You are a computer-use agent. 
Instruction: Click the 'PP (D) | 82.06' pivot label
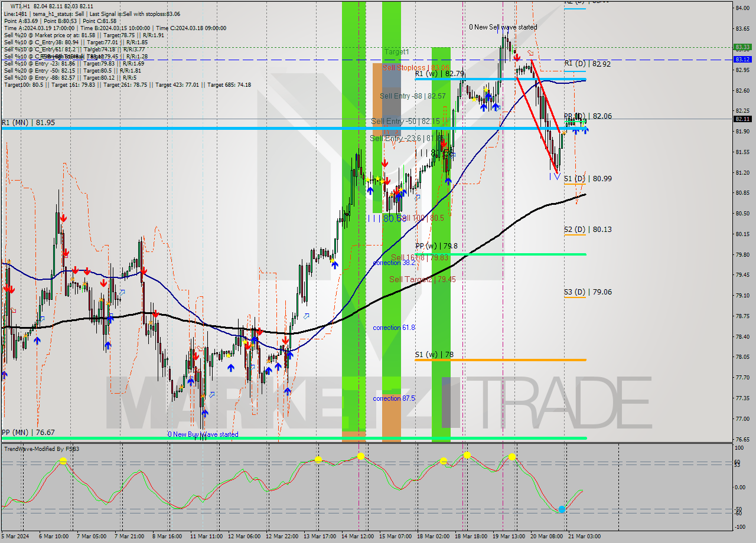click(588, 116)
